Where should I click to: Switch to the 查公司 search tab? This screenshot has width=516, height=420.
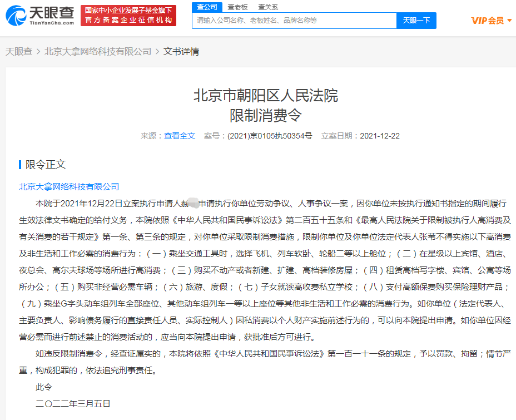207,7
